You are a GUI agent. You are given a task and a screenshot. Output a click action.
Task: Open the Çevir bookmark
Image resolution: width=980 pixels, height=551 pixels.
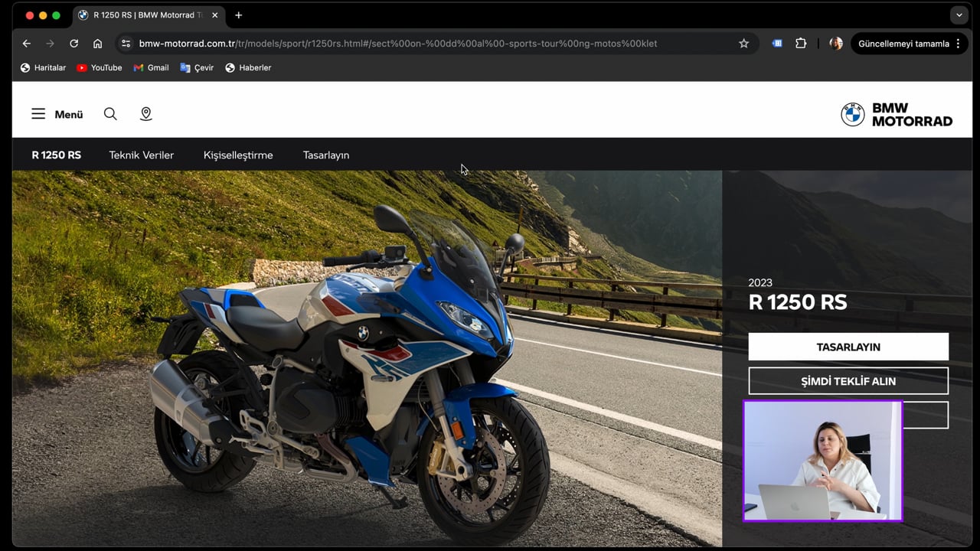[197, 67]
